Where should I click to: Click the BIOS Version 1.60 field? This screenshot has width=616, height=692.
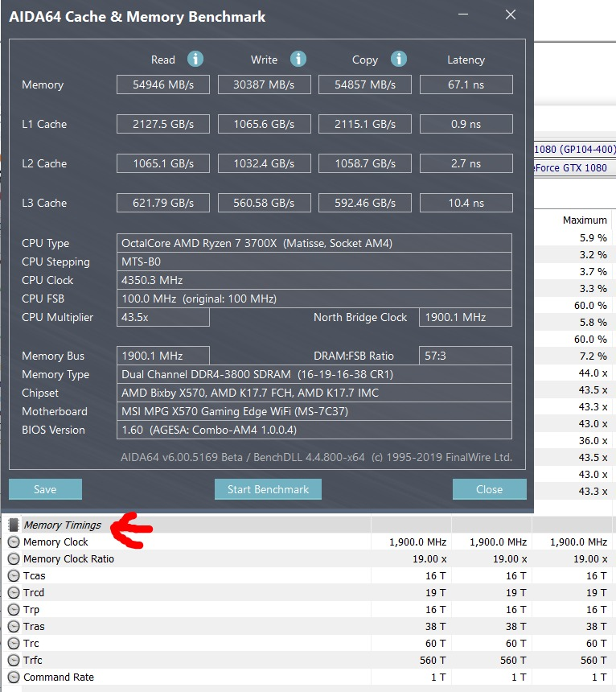point(314,430)
